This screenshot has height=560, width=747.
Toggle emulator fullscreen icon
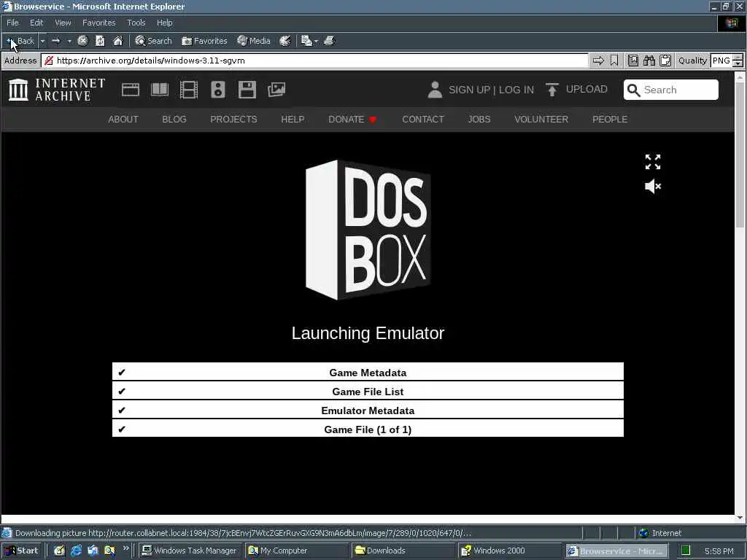[653, 162]
